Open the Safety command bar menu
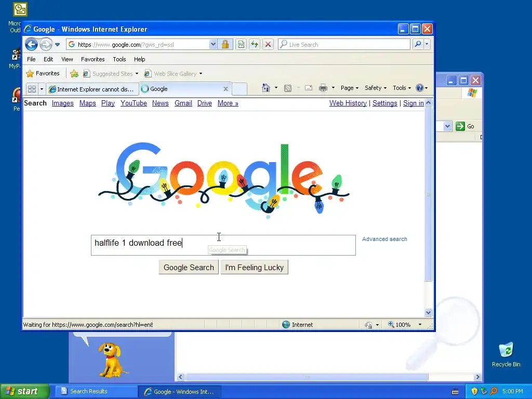The height and width of the screenshot is (399, 532). click(x=376, y=88)
